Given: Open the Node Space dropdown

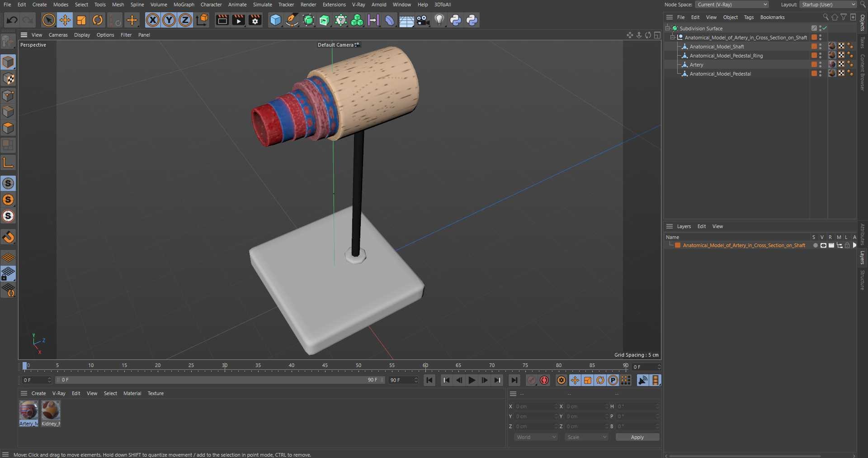Looking at the screenshot, I should (731, 5).
